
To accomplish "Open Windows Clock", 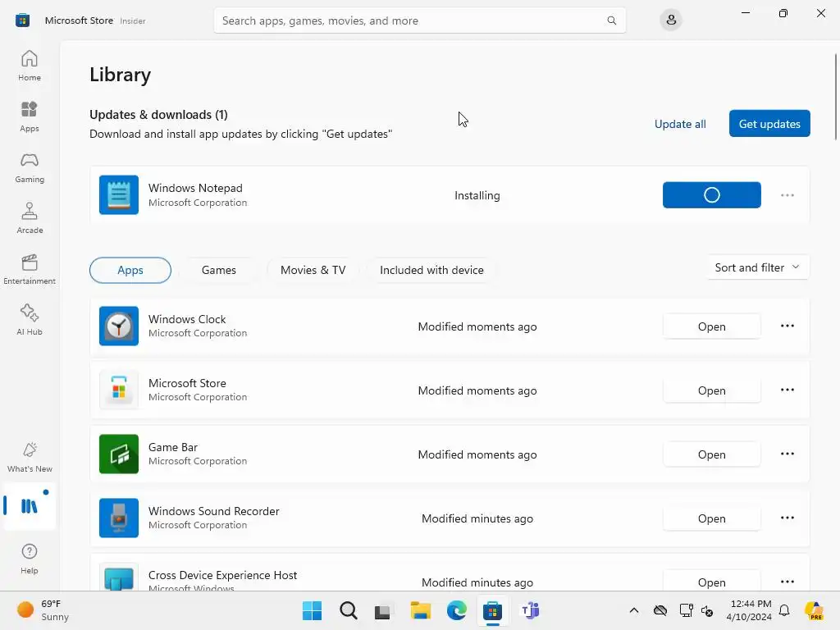I will tap(711, 326).
